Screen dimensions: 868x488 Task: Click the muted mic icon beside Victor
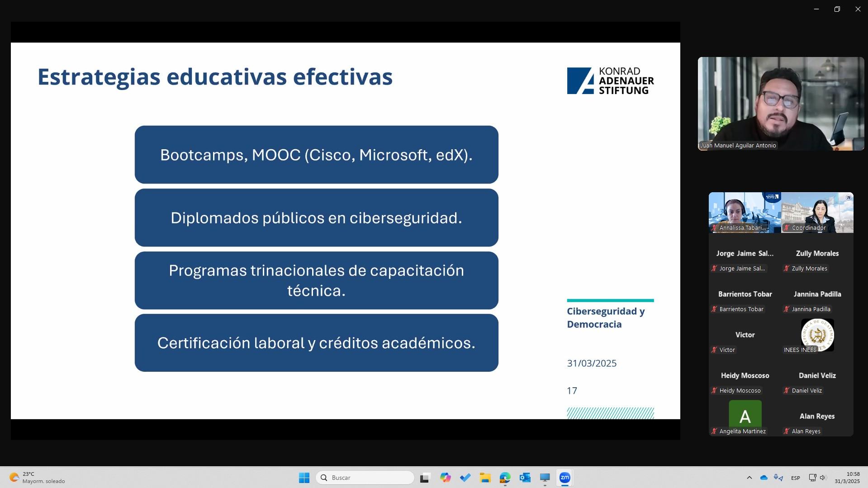tap(714, 350)
